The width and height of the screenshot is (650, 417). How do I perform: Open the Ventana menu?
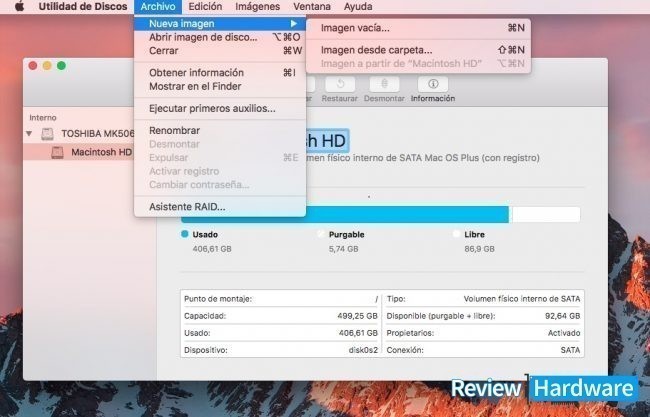[x=312, y=6]
